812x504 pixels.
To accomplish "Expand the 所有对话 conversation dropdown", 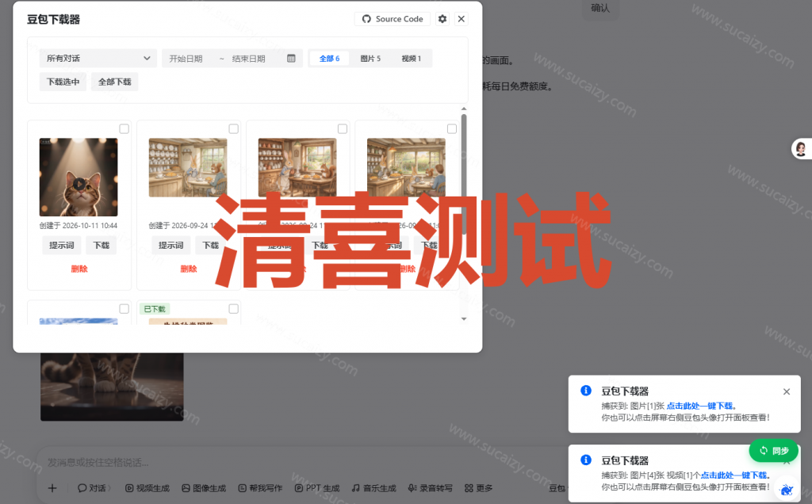I will pyautogui.click(x=98, y=59).
